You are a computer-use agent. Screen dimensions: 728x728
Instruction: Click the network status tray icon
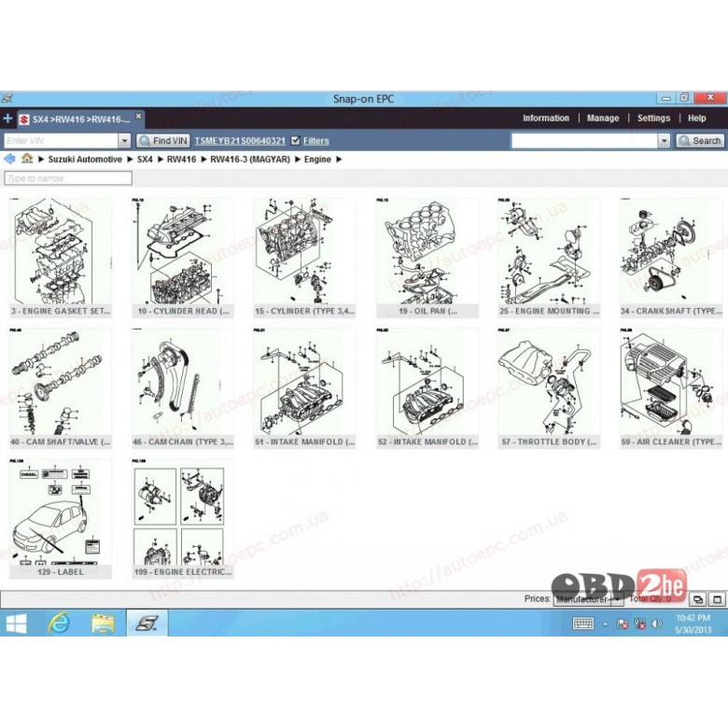click(x=639, y=624)
